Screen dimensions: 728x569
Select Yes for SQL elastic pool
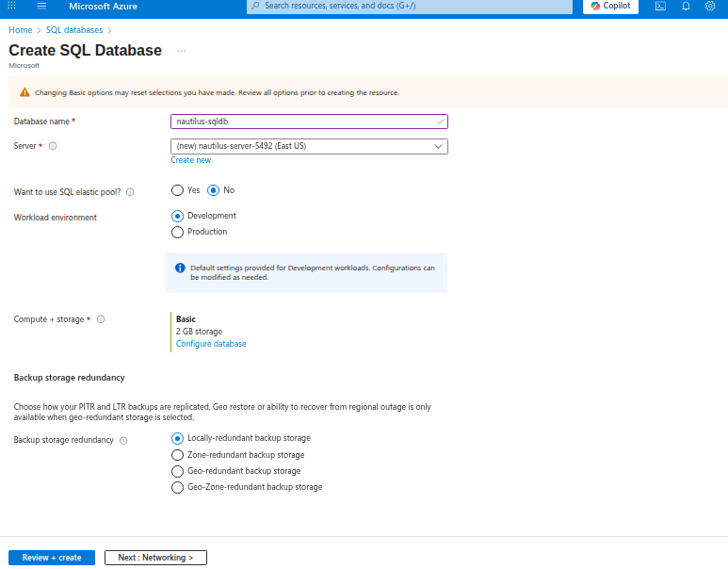[177, 190]
